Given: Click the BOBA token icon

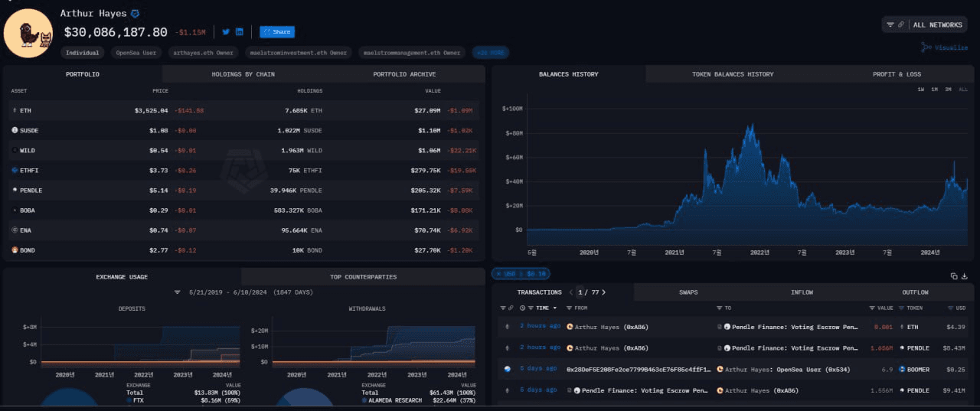Looking at the screenshot, I should click(x=15, y=210).
